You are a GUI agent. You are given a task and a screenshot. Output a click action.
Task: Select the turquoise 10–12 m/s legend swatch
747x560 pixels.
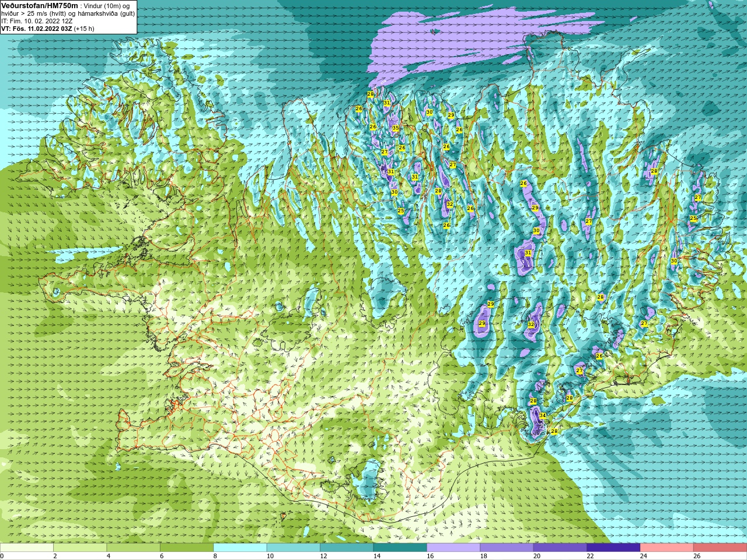[x=294, y=548]
